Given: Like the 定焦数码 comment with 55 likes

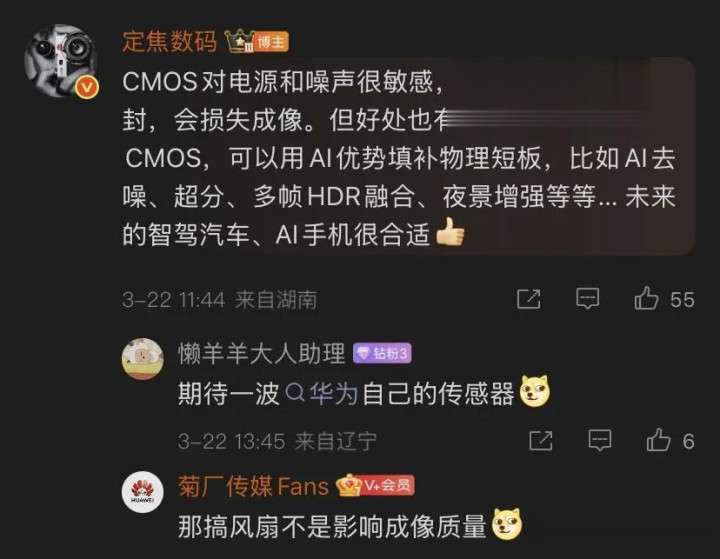Looking at the screenshot, I should [646, 299].
